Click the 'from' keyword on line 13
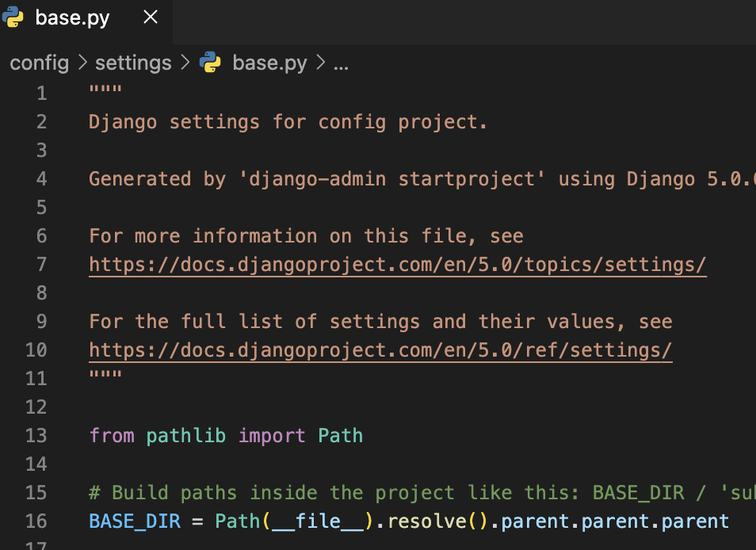756x550 pixels. tap(112, 436)
